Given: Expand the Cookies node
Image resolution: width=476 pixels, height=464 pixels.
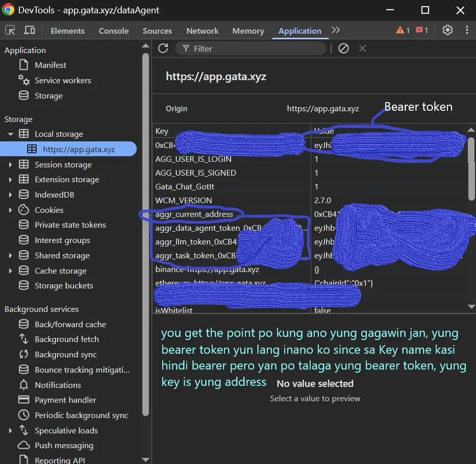Looking at the screenshot, I should tap(10, 210).
